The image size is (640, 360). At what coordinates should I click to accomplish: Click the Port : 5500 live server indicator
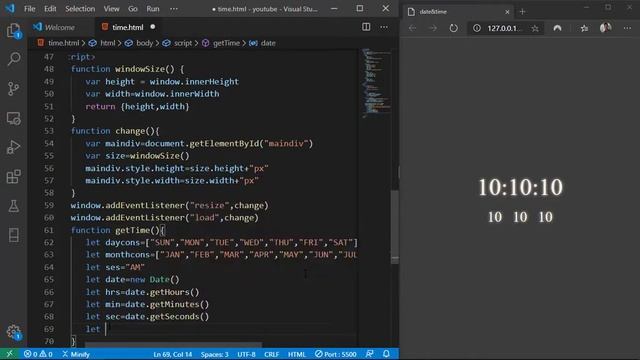[x=336, y=354]
